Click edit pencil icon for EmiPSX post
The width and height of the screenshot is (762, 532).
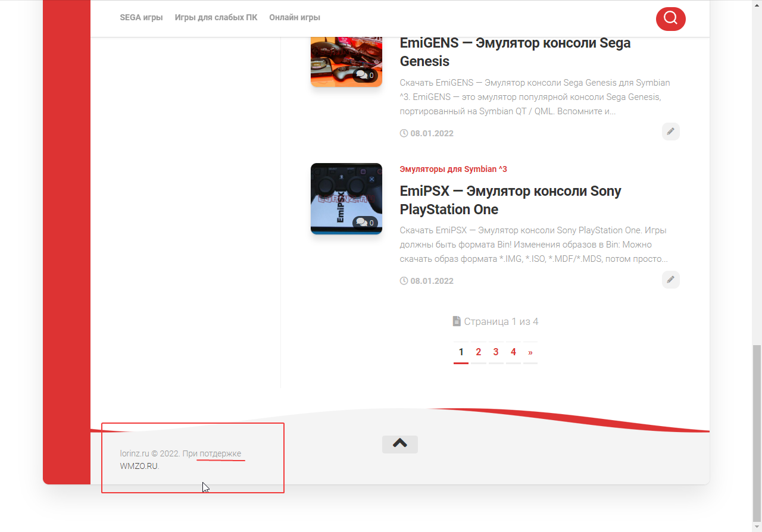pyautogui.click(x=670, y=280)
